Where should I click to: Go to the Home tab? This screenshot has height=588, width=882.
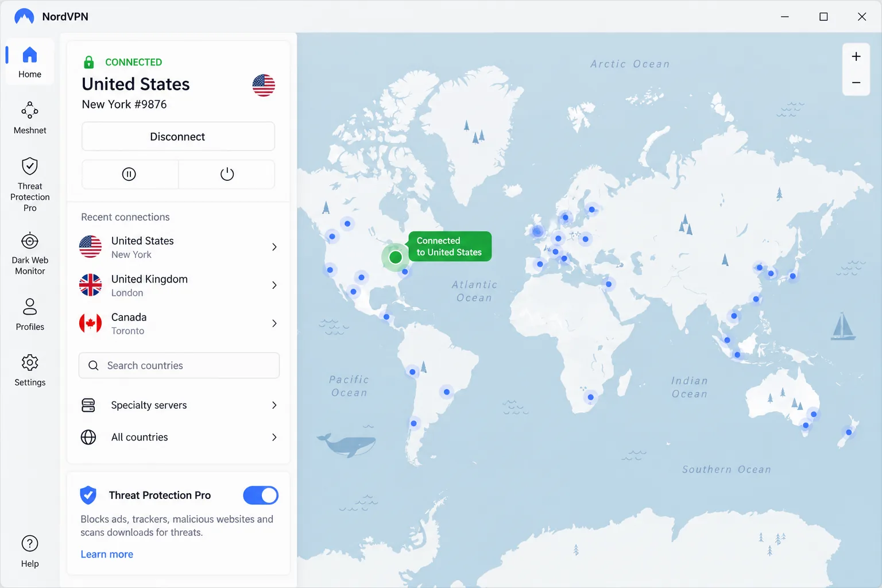point(30,62)
